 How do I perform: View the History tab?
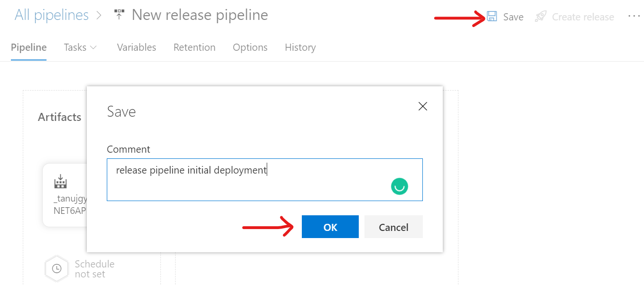[x=300, y=47]
